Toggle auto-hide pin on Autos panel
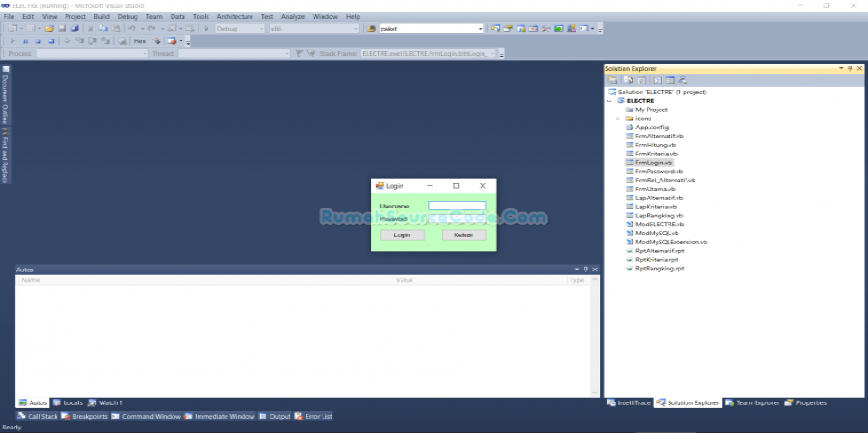 (586, 270)
